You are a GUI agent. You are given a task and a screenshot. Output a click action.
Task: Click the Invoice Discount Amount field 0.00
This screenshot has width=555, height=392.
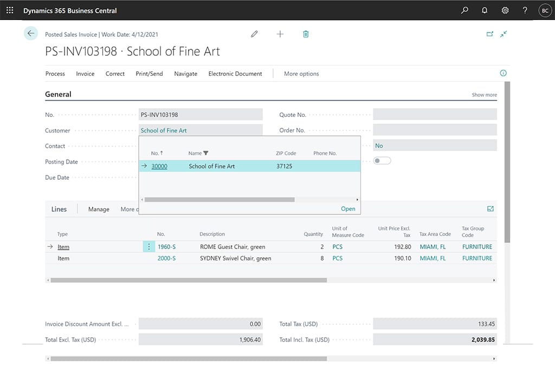tap(201, 324)
